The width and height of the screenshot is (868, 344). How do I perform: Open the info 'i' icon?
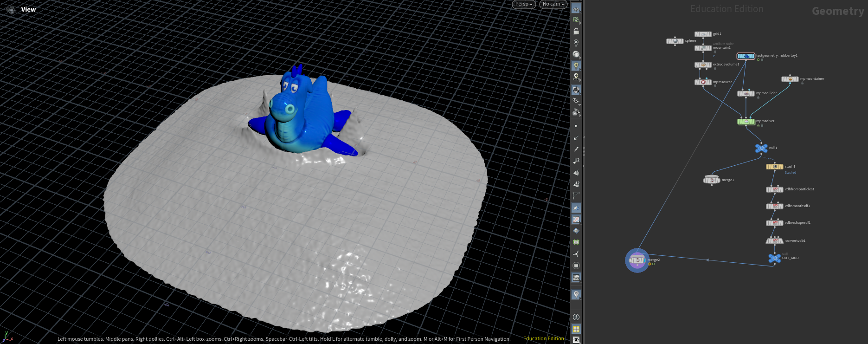coord(576,317)
